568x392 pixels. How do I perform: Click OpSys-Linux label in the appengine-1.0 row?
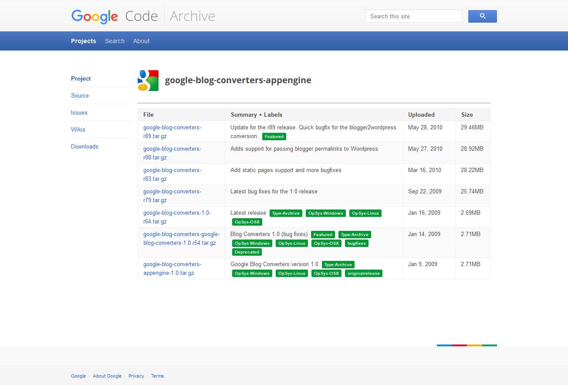click(292, 273)
